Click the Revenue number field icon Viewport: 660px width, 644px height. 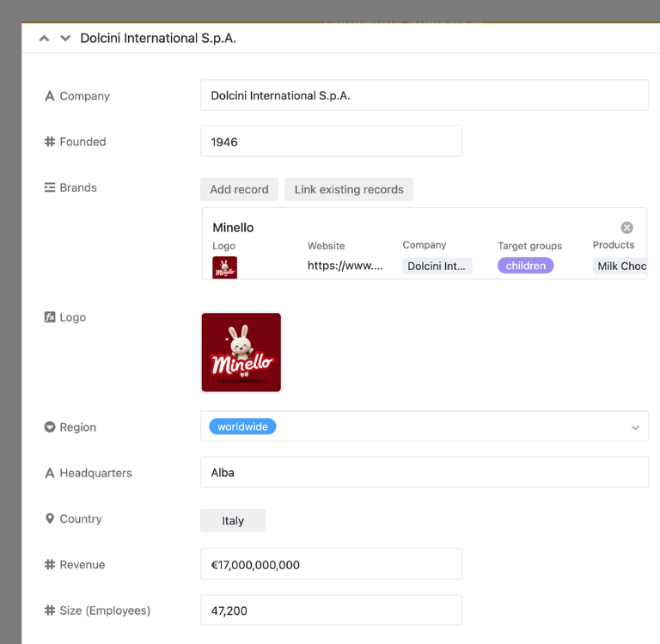pos(50,564)
